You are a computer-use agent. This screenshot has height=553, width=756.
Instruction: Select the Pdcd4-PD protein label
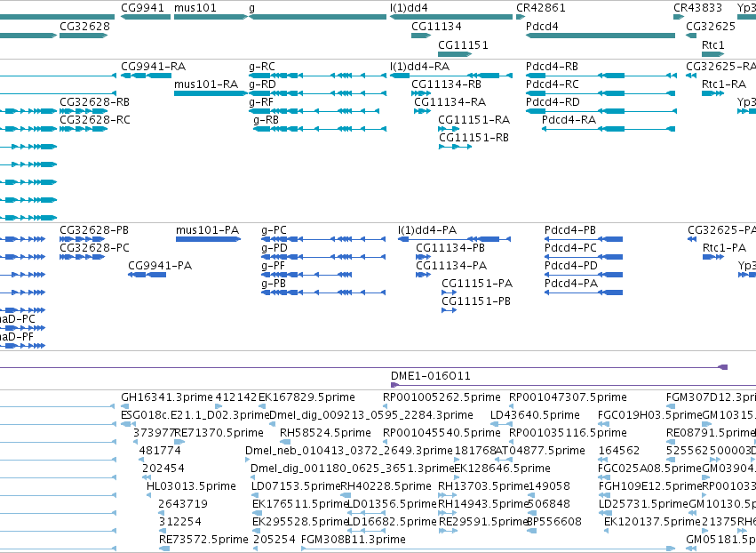[571, 266]
